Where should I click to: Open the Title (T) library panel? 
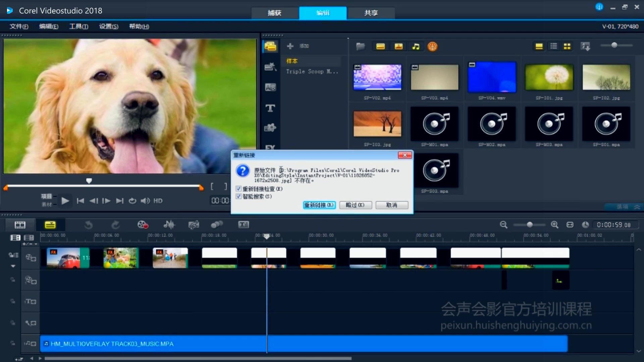270,108
